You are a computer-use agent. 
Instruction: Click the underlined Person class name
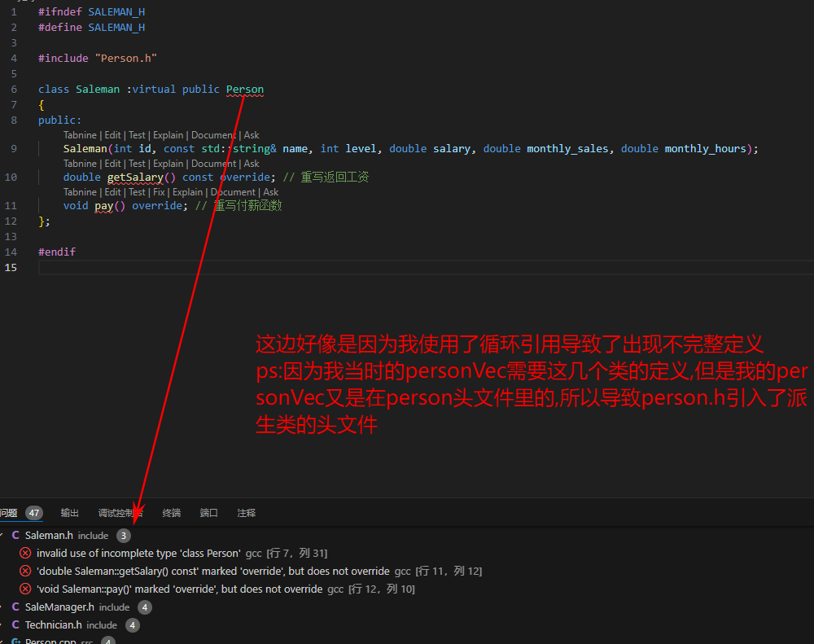click(244, 90)
